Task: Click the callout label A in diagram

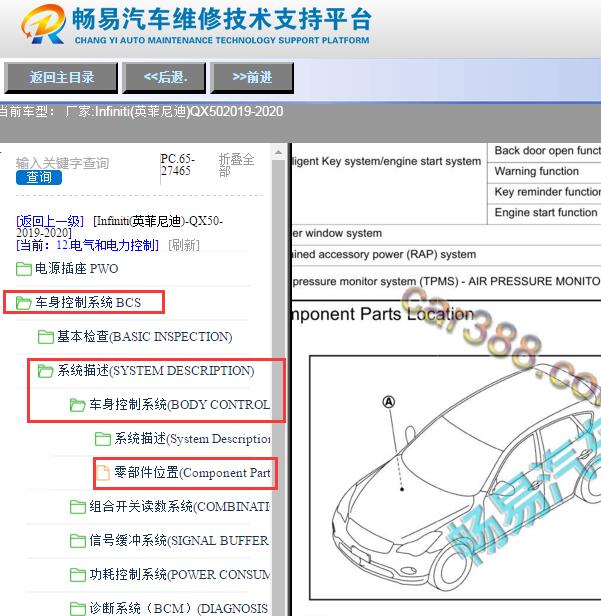Action: [388, 402]
